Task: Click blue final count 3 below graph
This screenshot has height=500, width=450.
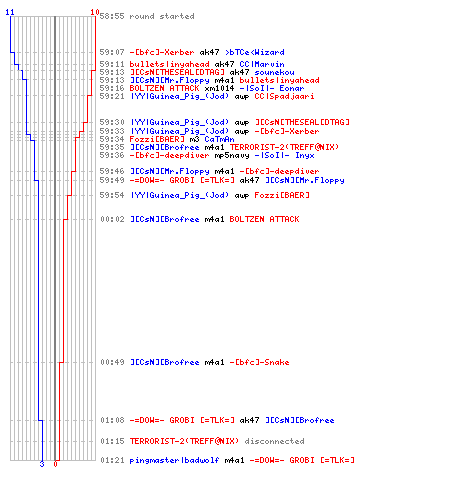Action: [42, 464]
